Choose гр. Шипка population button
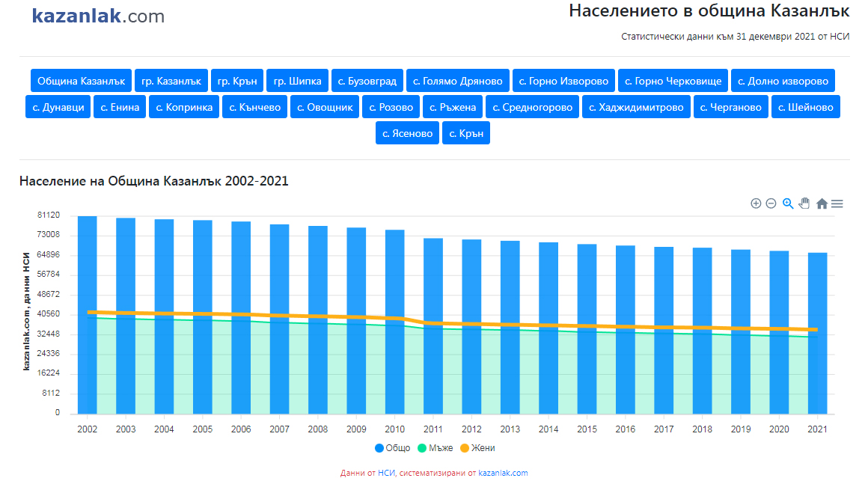 click(x=297, y=81)
